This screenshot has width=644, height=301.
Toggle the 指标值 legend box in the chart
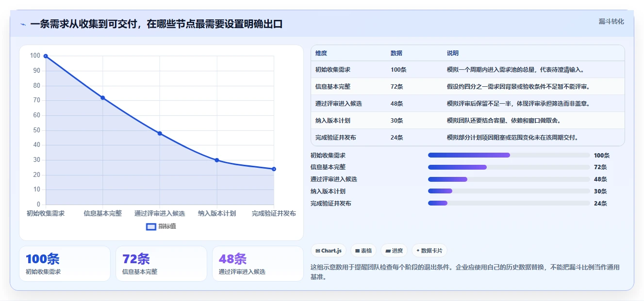[151, 226]
